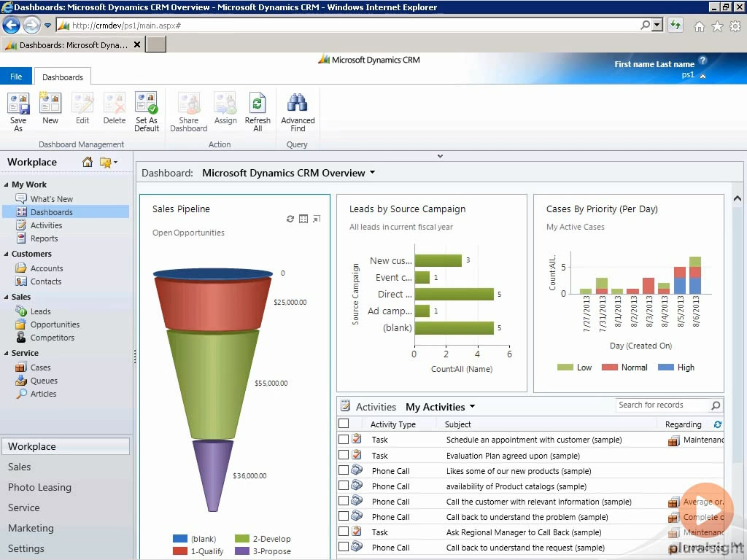Go back with the browser back arrow
The height and width of the screenshot is (560, 747).
point(12,26)
